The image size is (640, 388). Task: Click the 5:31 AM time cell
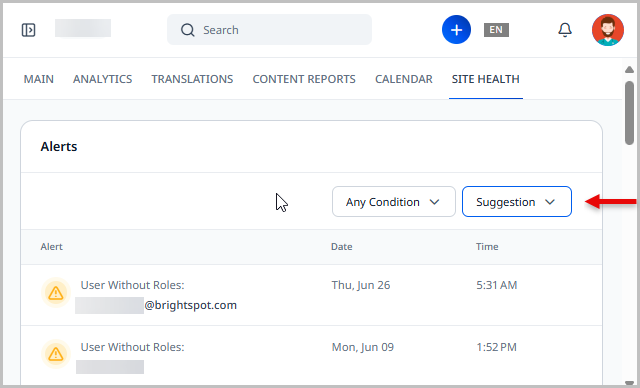pos(497,285)
